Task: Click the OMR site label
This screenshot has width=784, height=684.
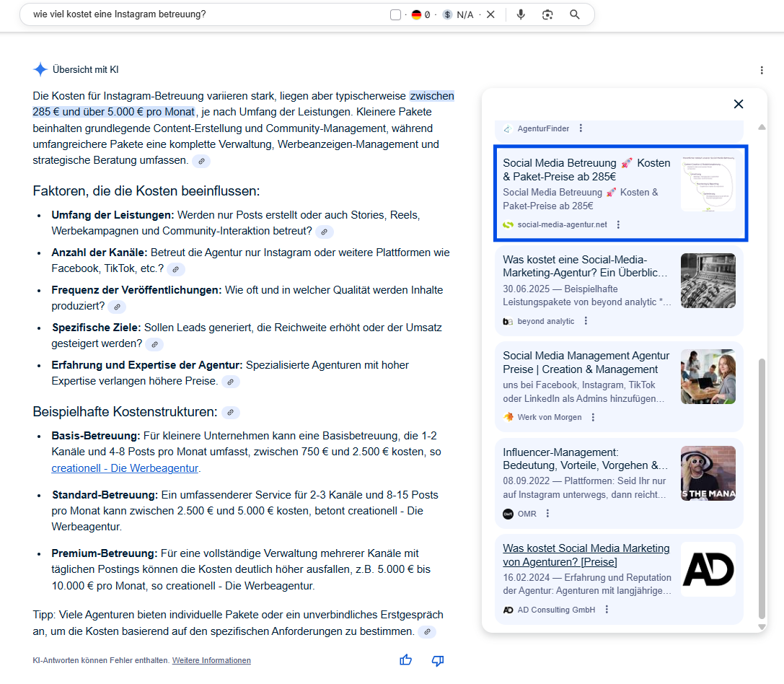Action: [527, 514]
